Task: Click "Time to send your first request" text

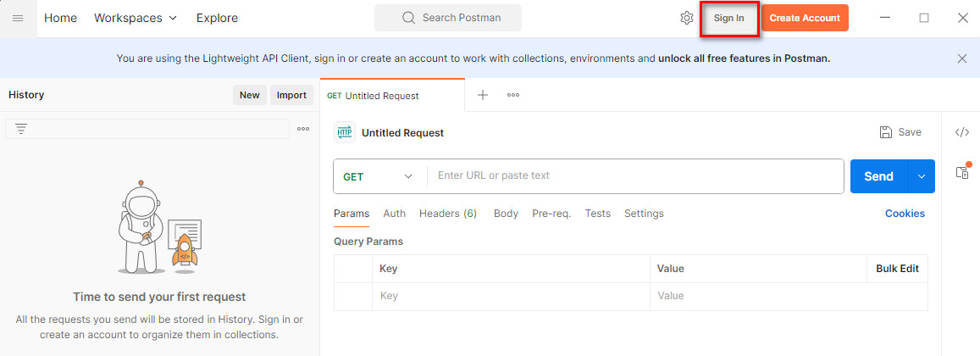Action: point(159,297)
